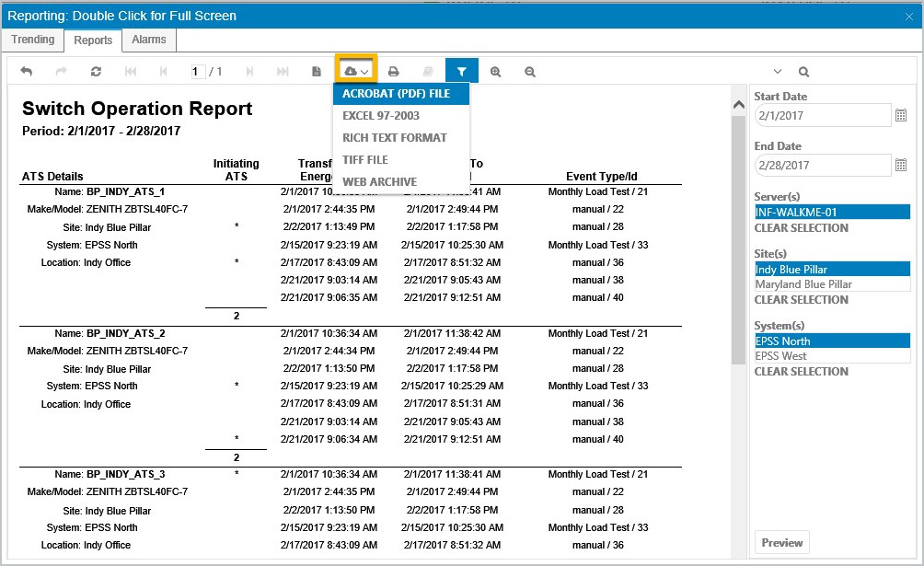Switch to the Trending tab
The image size is (924, 566).
pos(32,40)
